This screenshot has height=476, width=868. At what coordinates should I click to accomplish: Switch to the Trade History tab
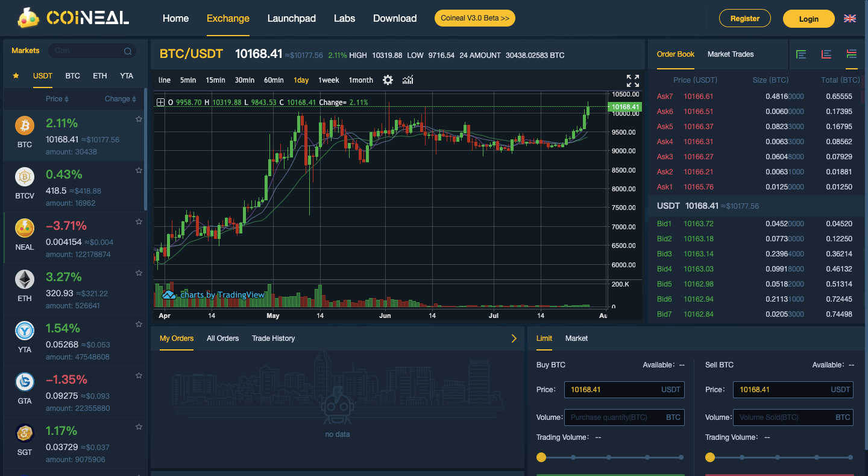click(x=274, y=338)
